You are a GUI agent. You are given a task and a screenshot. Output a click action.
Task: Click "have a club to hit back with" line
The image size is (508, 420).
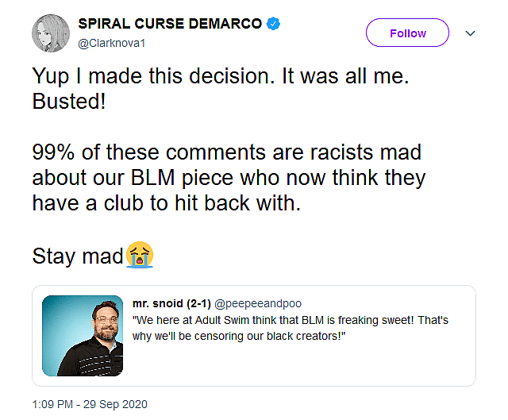coord(167,203)
